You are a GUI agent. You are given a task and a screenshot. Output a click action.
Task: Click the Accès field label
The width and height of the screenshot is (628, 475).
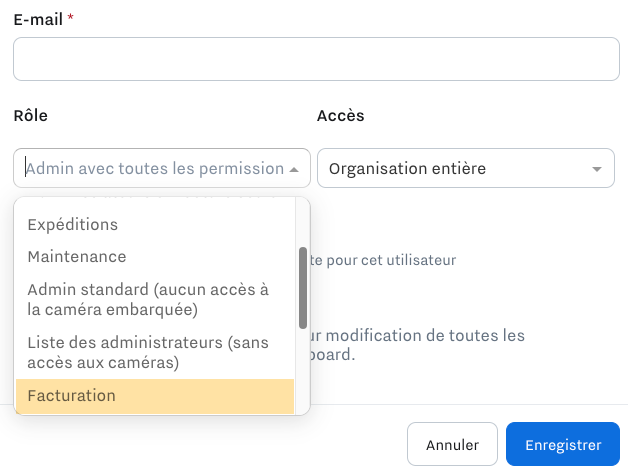tap(340, 115)
